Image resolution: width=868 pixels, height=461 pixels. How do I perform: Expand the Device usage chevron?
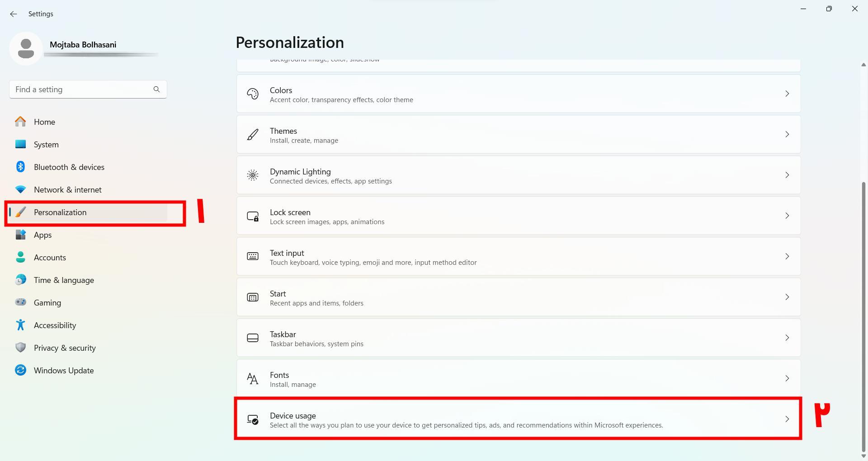point(787,419)
